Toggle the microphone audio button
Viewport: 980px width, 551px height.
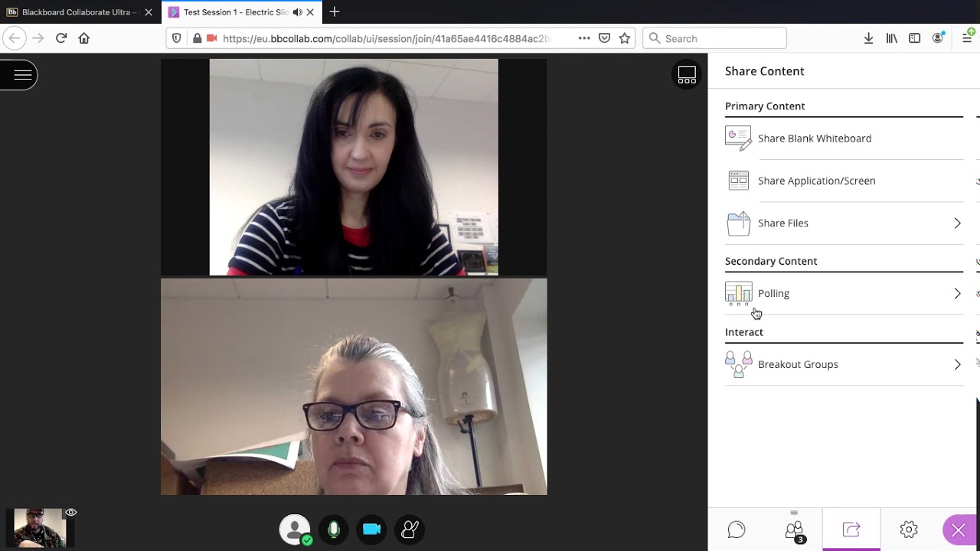click(334, 529)
